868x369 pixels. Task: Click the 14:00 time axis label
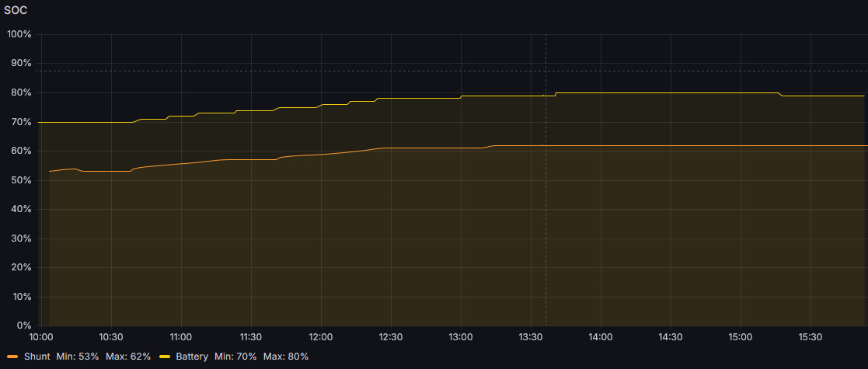pos(601,336)
